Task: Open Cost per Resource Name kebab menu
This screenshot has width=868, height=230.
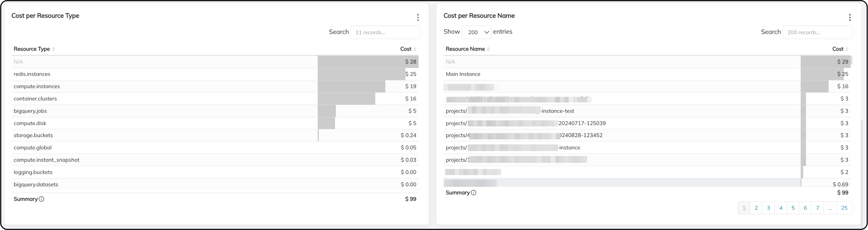Action: [850, 17]
